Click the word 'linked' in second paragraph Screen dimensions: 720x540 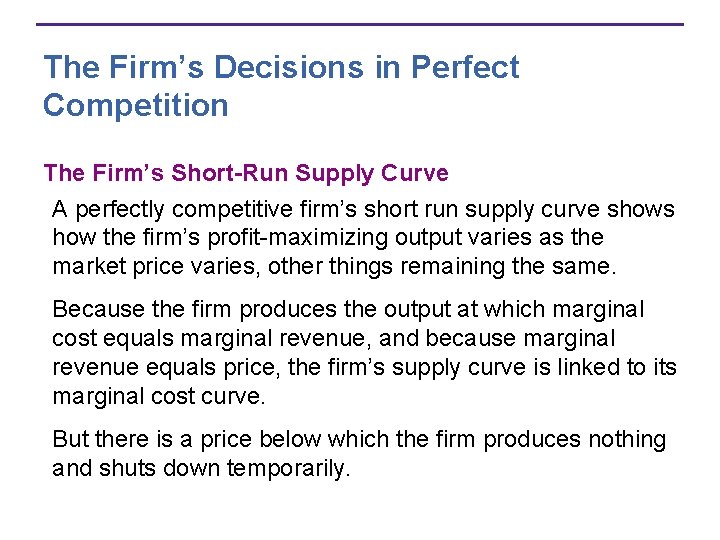click(x=586, y=368)
